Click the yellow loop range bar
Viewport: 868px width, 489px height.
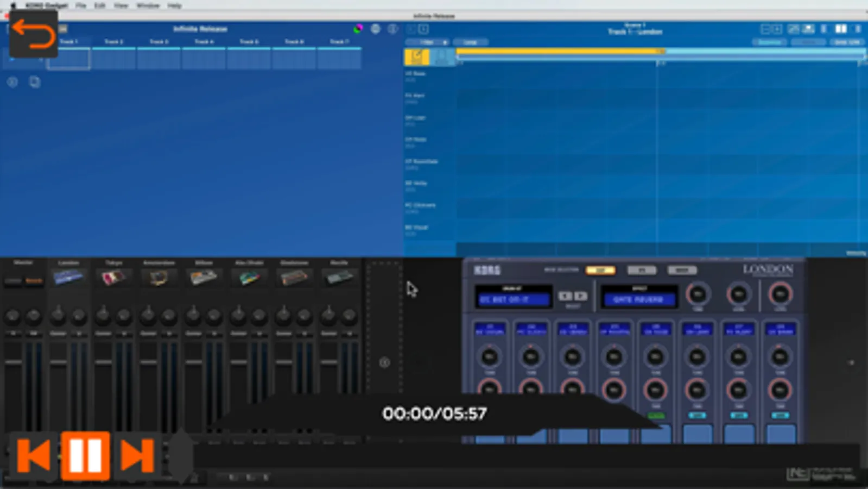click(x=560, y=52)
